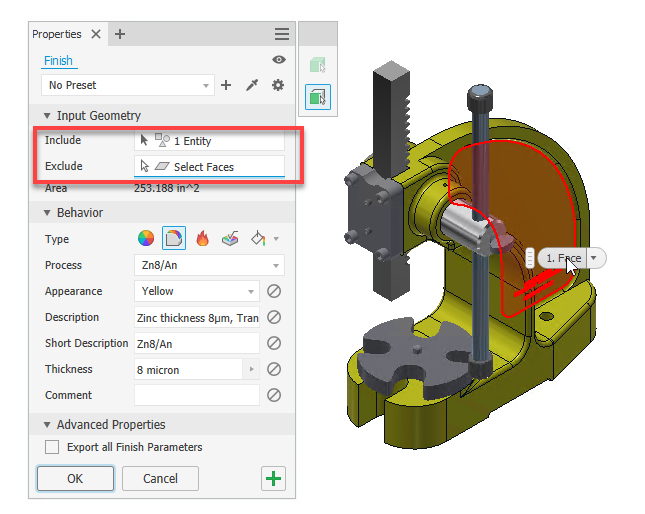Add new preset with plus icon
Image resolution: width=645 pixels, height=514 pixels.
pyautogui.click(x=227, y=85)
